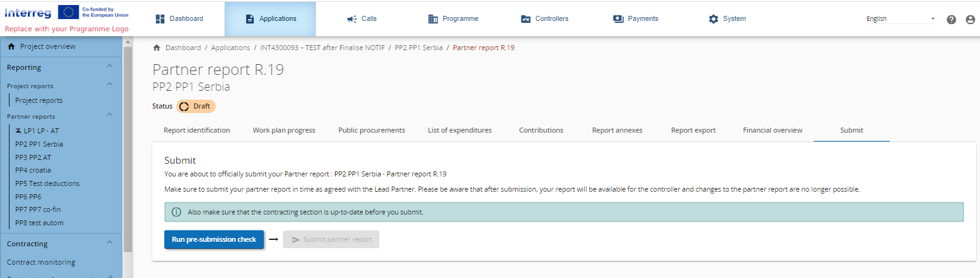Click the Project overview home icon
The height and width of the screenshot is (278, 980).
pyautogui.click(x=11, y=46)
